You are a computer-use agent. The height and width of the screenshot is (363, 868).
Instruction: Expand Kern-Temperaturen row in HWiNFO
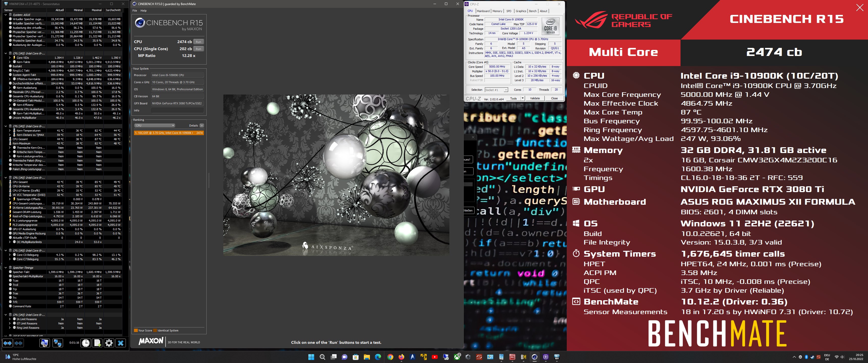(x=10, y=131)
